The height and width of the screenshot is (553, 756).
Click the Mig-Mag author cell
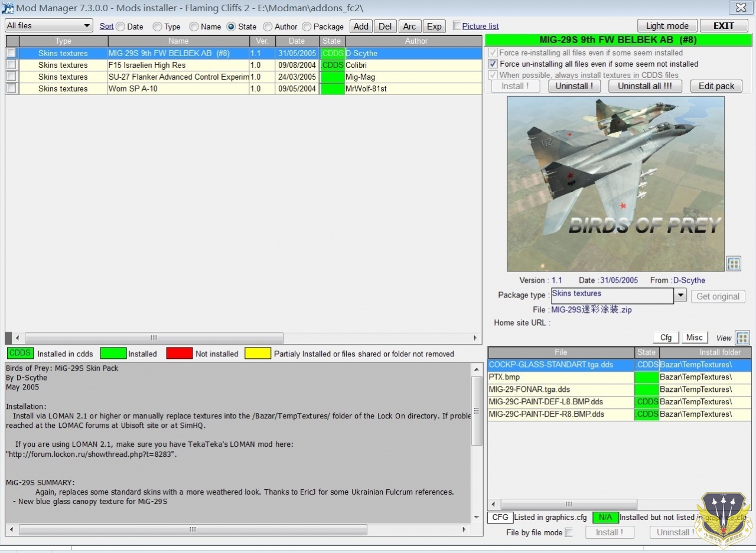click(413, 77)
